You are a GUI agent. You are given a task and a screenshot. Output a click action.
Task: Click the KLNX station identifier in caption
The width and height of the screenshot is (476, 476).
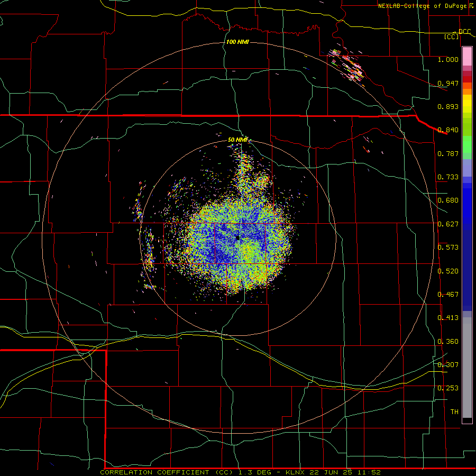point(296,472)
